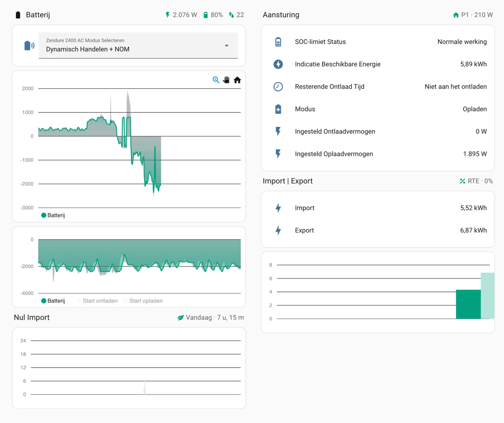Click the dark green Import bar in the chart

click(468, 304)
